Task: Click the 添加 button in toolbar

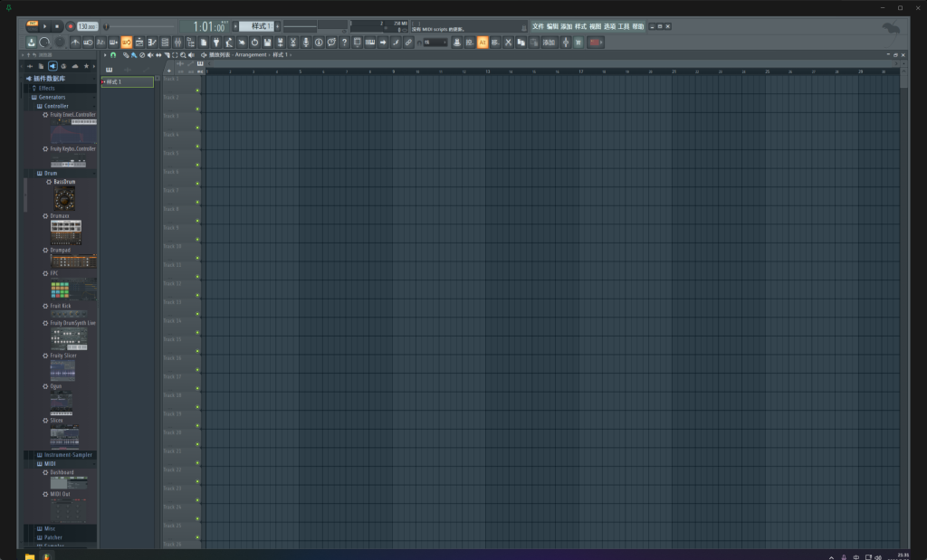Action: point(549,43)
